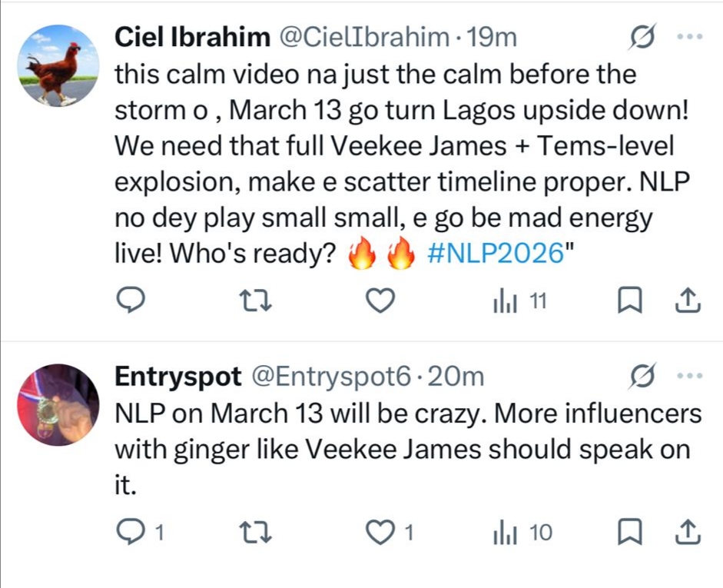Image resolution: width=723 pixels, height=588 pixels.
Task: Like Ciel Ibrahim's tweet
Action: click(377, 302)
